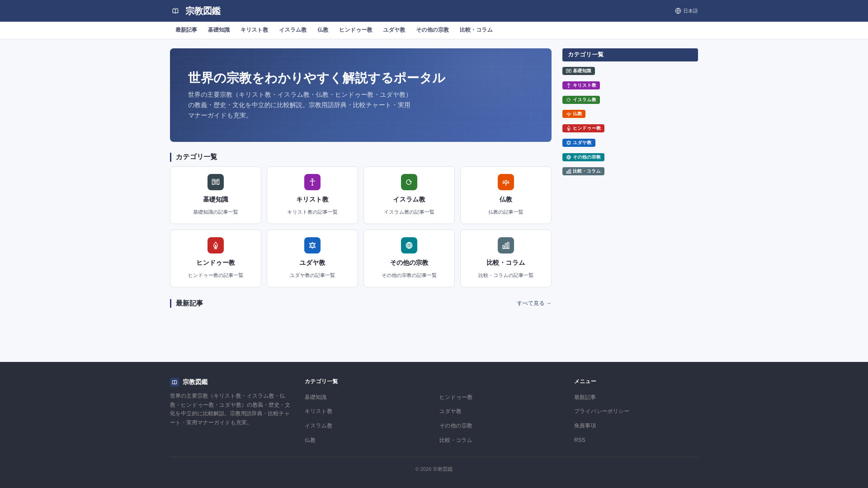
Task: Click footer ヒンドゥー教 link
Action: [x=456, y=397]
